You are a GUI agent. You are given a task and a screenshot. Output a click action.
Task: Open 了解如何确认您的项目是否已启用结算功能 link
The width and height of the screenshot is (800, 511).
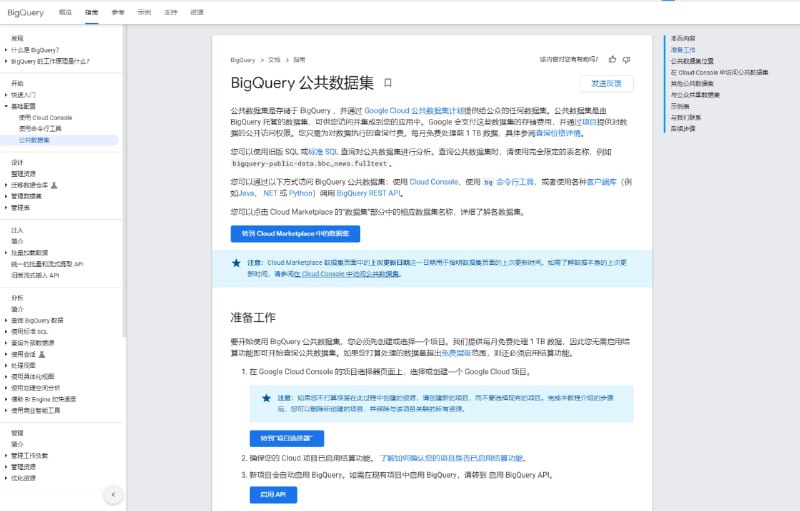tap(452, 458)
